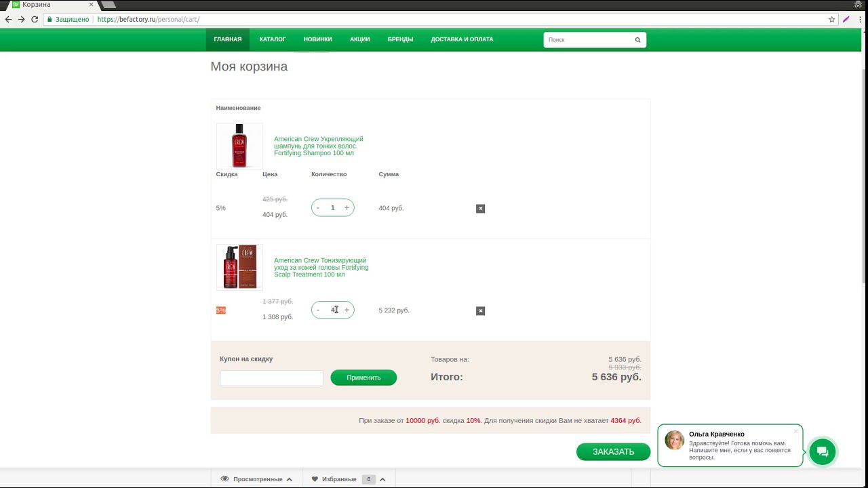Click the Fortifying Shampoo product image
This screenshot has height=488, width=868.
tap(239, 146)
